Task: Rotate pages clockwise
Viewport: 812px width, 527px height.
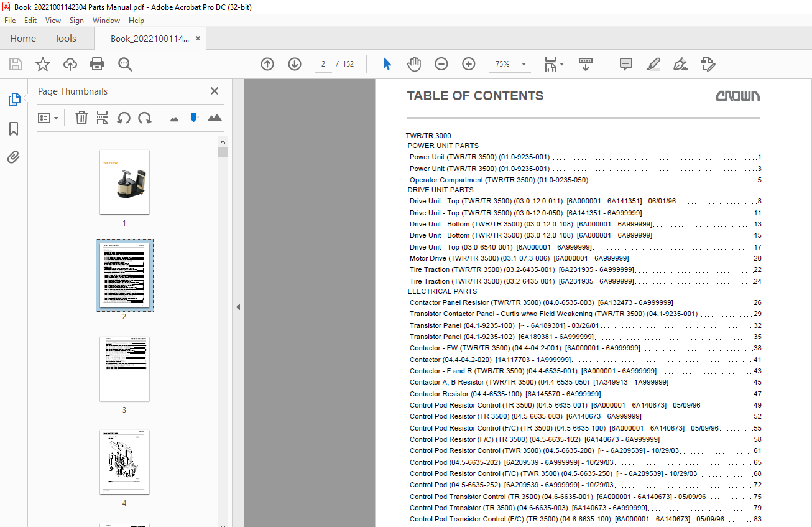Action: point(145,118)
